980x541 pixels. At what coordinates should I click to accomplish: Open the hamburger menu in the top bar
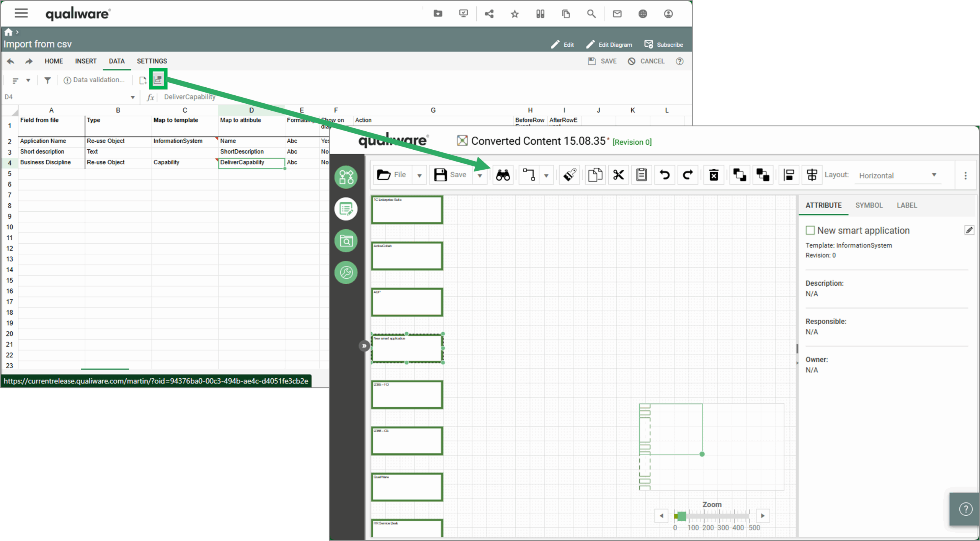pyautogui.click(x=21, y=13)
